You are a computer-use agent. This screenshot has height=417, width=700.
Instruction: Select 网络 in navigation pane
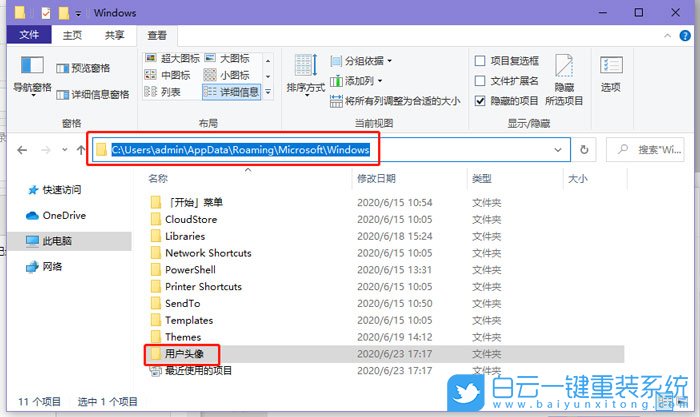click(44, 267)
